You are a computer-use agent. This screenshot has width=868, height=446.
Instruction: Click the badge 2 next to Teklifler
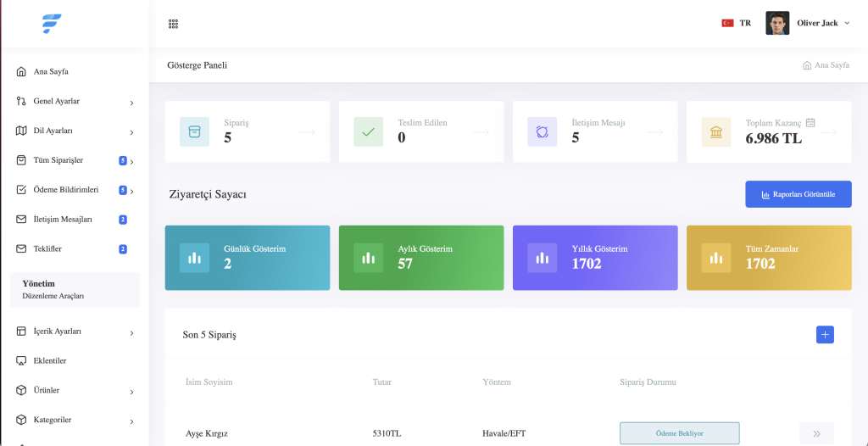pyautogui.click(x=123, y=249)
